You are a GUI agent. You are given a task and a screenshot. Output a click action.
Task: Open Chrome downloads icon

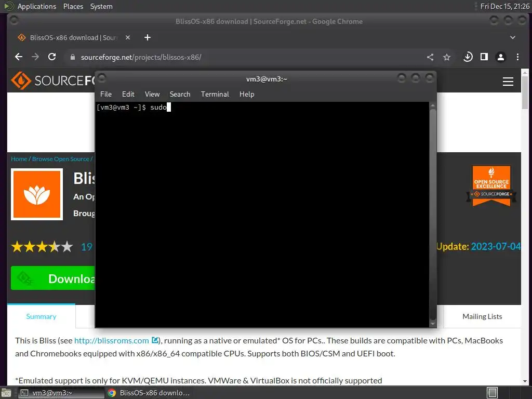[x=468, y=57]
